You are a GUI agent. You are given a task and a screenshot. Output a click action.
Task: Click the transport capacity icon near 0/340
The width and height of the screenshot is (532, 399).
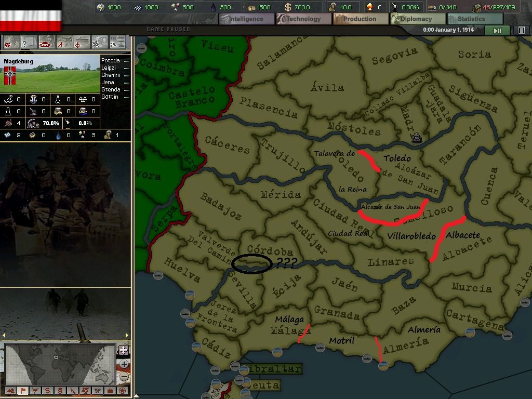pyautogui.click(x=432, y=7)
